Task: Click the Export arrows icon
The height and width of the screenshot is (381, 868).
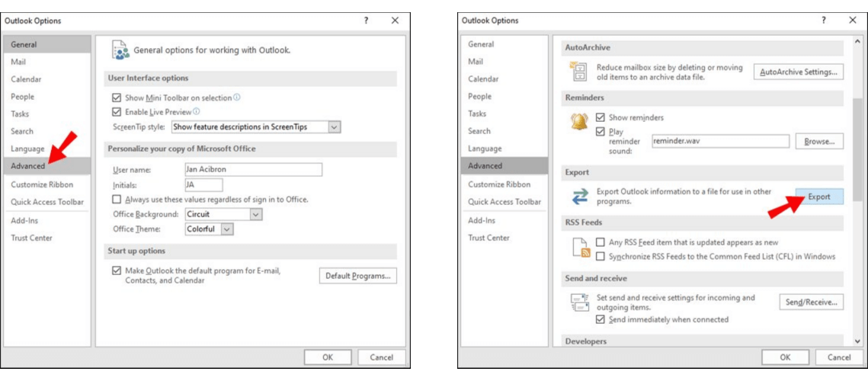Action: click(x=580, y=196)
